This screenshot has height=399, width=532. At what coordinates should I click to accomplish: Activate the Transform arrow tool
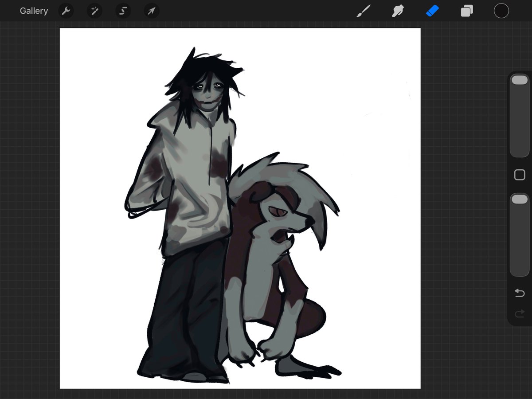click(x=152, y=11)
